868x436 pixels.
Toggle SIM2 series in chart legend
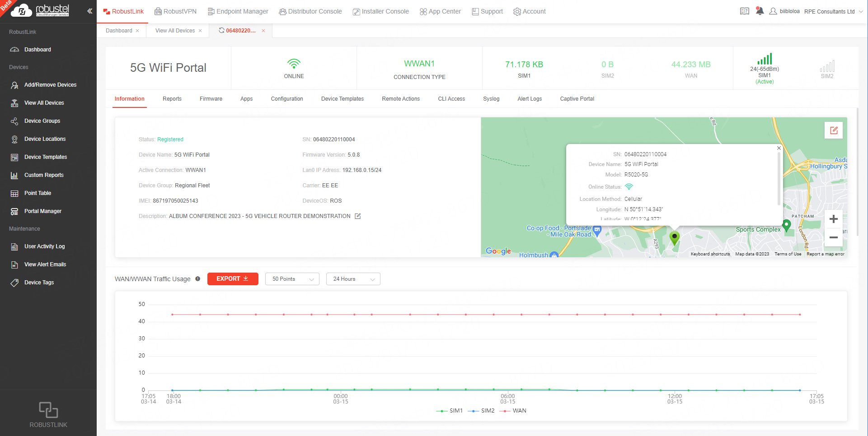[481, 411]
